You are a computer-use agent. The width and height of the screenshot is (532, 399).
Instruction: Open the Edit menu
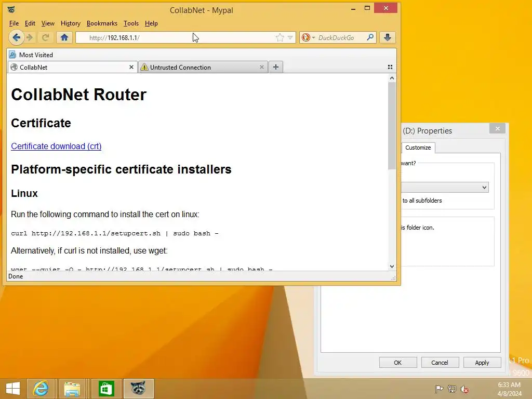click(x=30, y=23)
